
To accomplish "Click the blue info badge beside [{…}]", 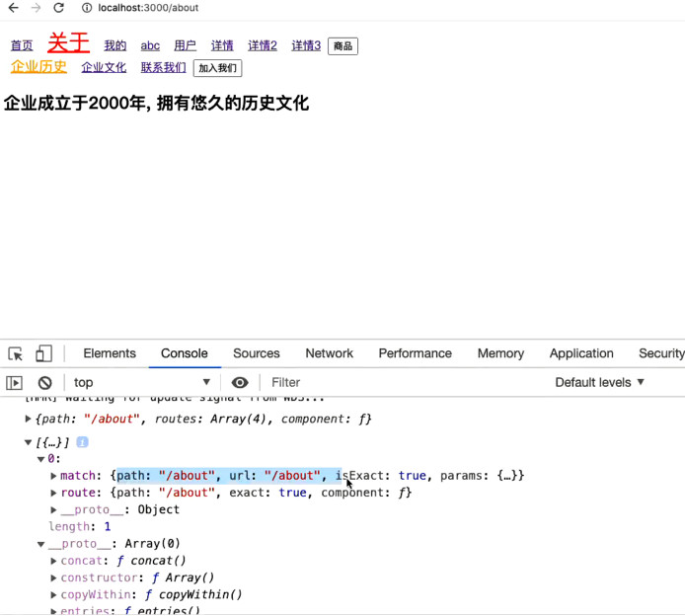I will pyautogui.click(x=82, y=442).
